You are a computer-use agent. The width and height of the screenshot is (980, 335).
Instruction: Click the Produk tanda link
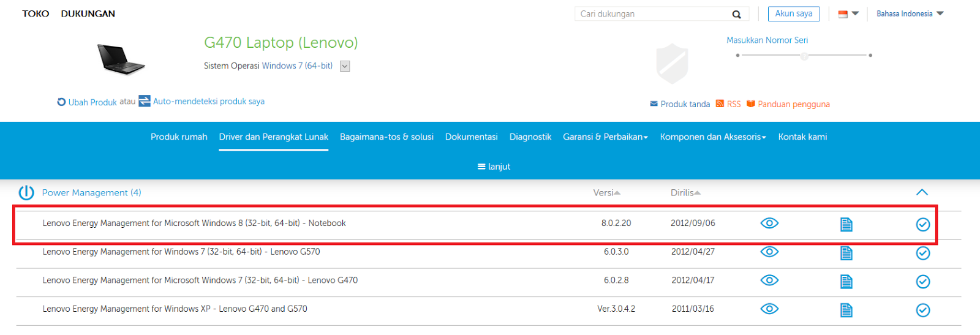685,104
